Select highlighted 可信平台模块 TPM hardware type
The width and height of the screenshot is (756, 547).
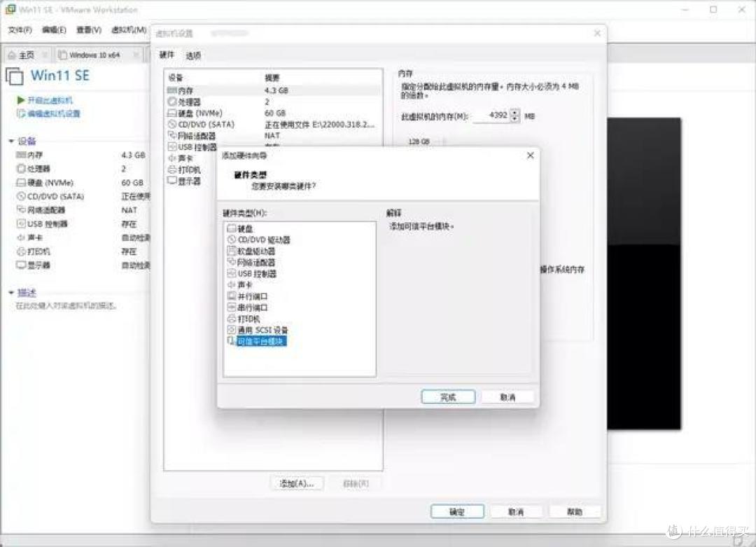257,341
